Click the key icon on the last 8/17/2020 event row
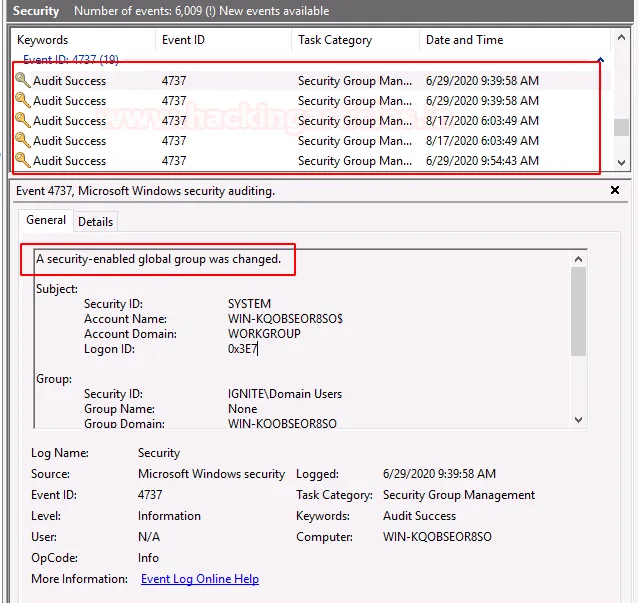 pos(23,141)
